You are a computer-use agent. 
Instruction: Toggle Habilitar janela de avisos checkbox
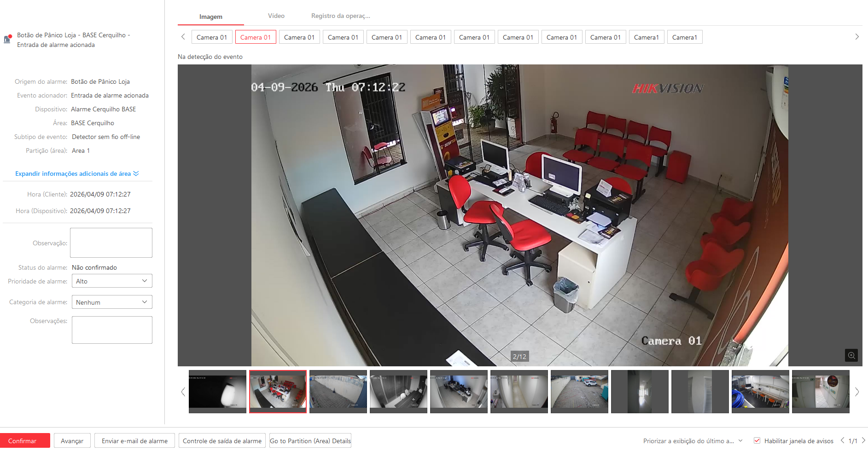point(757,440)
